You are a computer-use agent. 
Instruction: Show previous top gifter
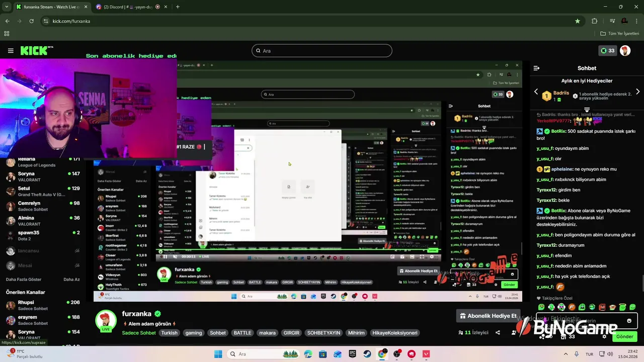pyautogui.click(x=536, y=92)
